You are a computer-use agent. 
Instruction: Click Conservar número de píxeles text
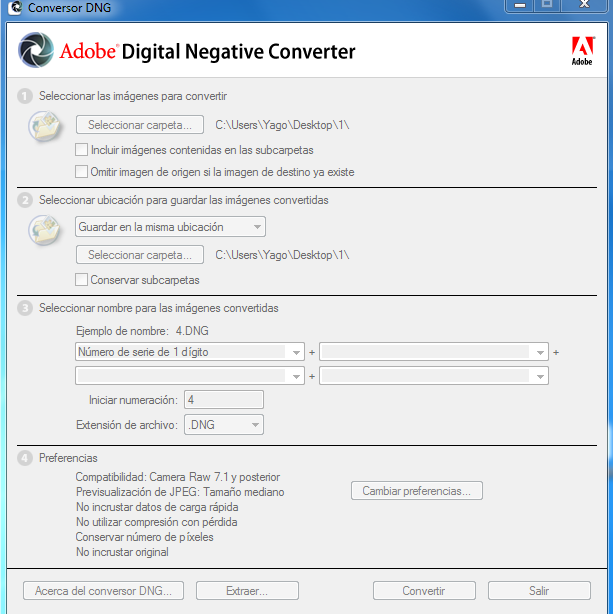[145, 537]
